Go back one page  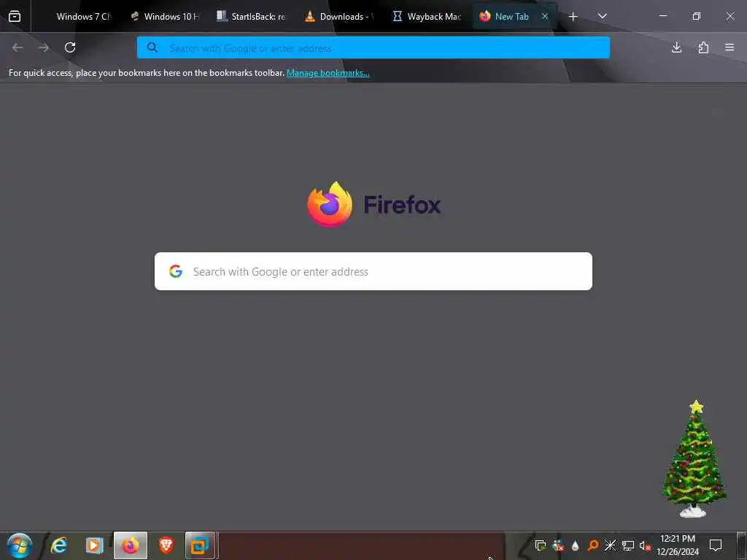pyautogui.click(x=18, y=47)
